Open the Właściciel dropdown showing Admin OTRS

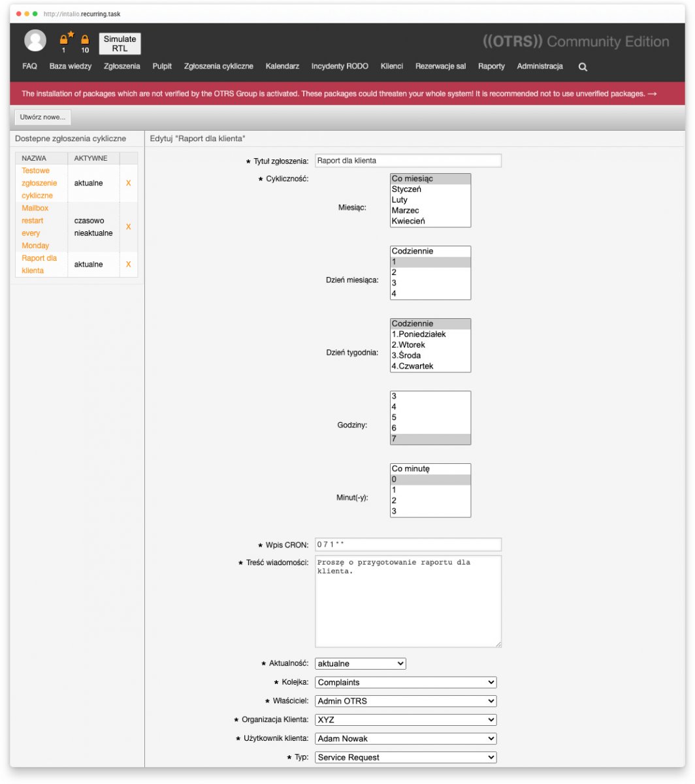coord(406,702)
